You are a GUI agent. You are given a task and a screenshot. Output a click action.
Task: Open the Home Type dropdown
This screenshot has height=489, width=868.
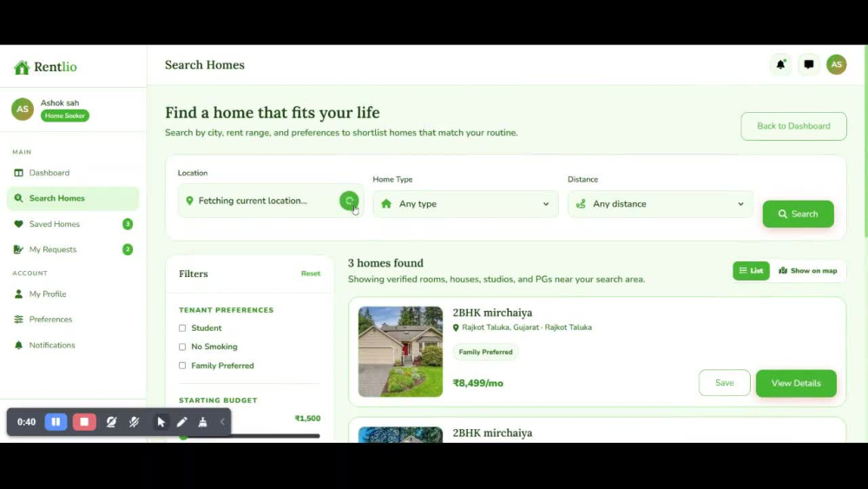coord(465,204)
